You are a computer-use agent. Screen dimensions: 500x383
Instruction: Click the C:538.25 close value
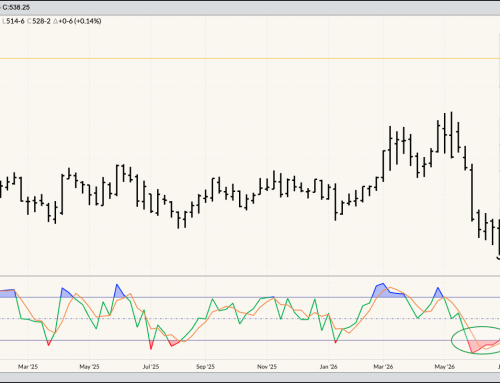[x=16, y=7]
